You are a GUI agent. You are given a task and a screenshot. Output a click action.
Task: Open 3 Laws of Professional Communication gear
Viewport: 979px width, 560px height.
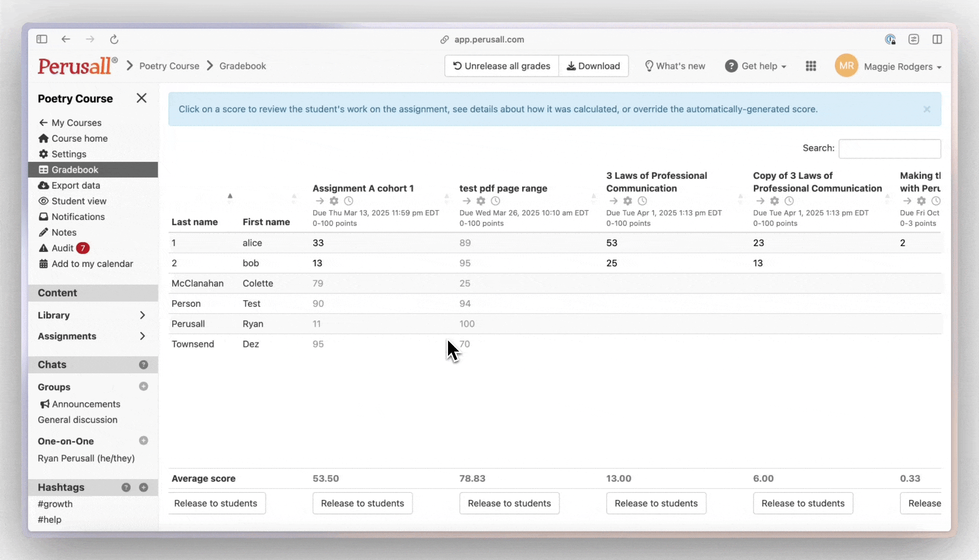pyautogui.click(x=627, y=201)
